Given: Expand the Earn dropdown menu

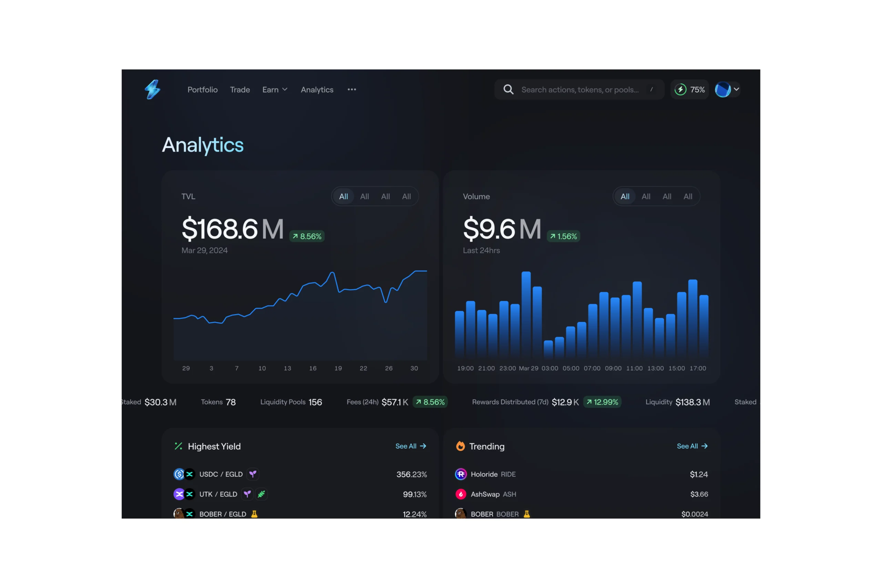Looking at the screenshot, I should (275, 90).
